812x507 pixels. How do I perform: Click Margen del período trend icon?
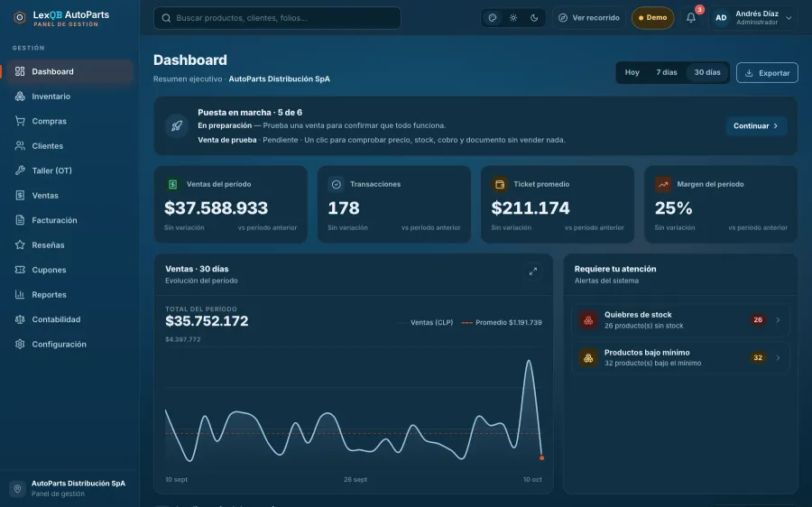tap(663, 184)
